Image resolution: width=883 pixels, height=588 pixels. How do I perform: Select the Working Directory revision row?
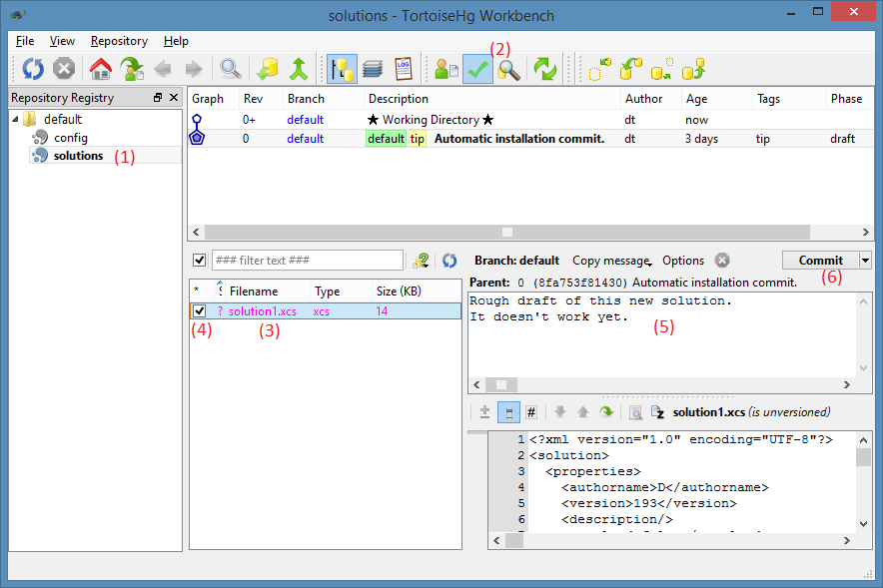point(530,119)
